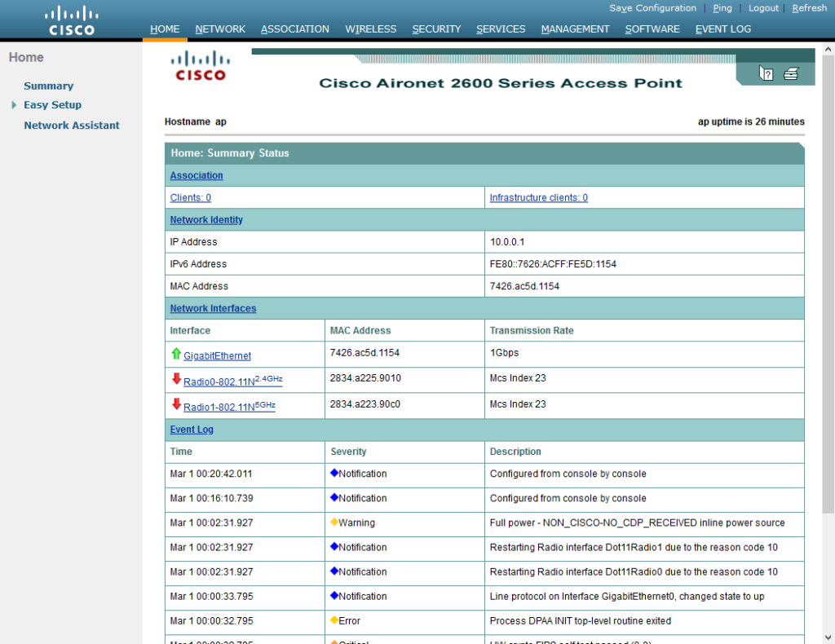Click blue diamond at 00:16:10.739 notification
Image resolution: width=835 pixels, height=644 pixels.
pyautogui.click(x=334, y=497)
